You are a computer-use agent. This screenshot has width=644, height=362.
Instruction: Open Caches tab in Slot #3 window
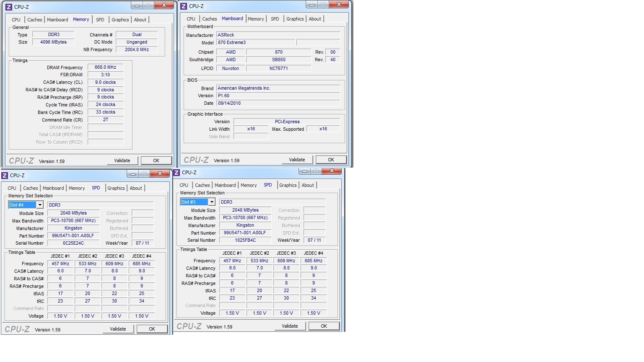tap(202, 185)
